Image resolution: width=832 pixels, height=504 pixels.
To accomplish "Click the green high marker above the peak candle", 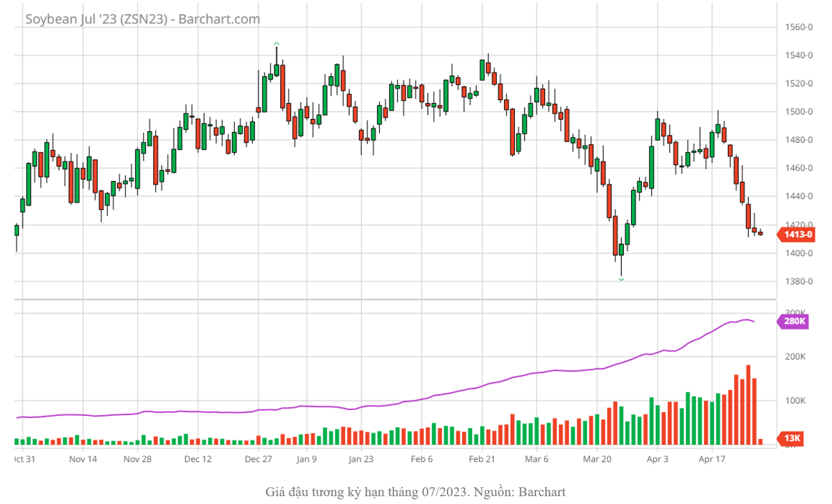I will (276, 44).
